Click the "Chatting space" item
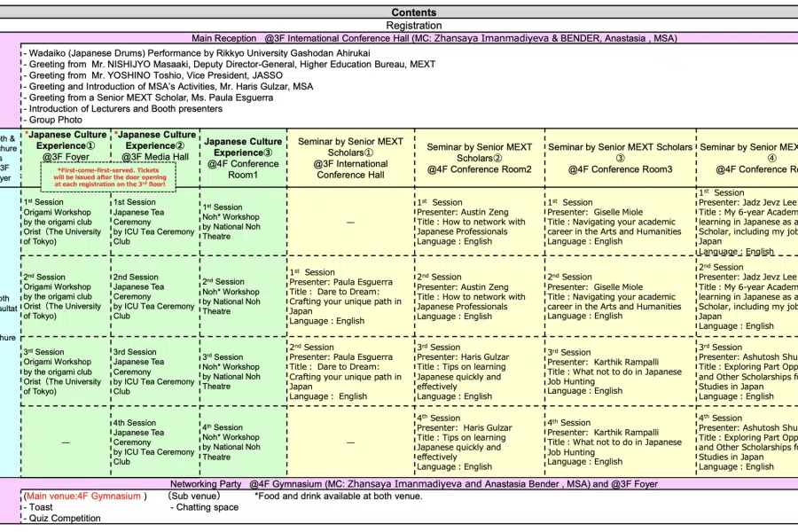The image size is (798, 532). coord(204,507)
